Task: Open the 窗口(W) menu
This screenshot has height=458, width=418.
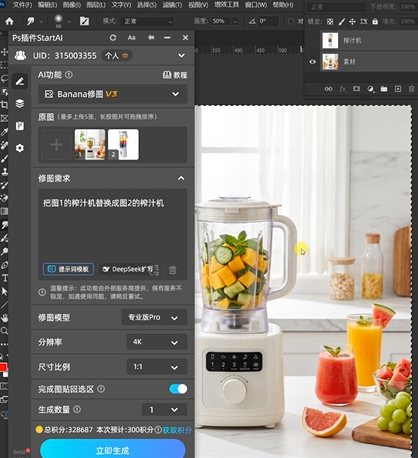Action: pyautogui.click(x=256, y=5)
